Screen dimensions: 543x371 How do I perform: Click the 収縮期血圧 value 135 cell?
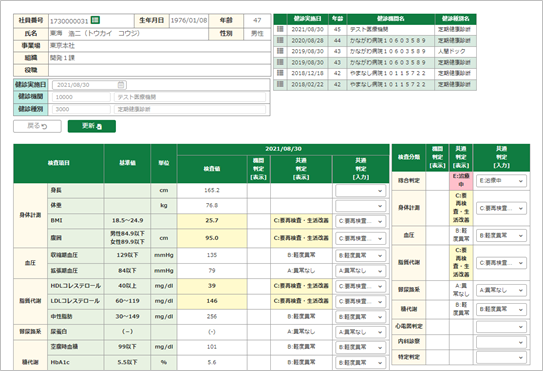click(212, 255)
